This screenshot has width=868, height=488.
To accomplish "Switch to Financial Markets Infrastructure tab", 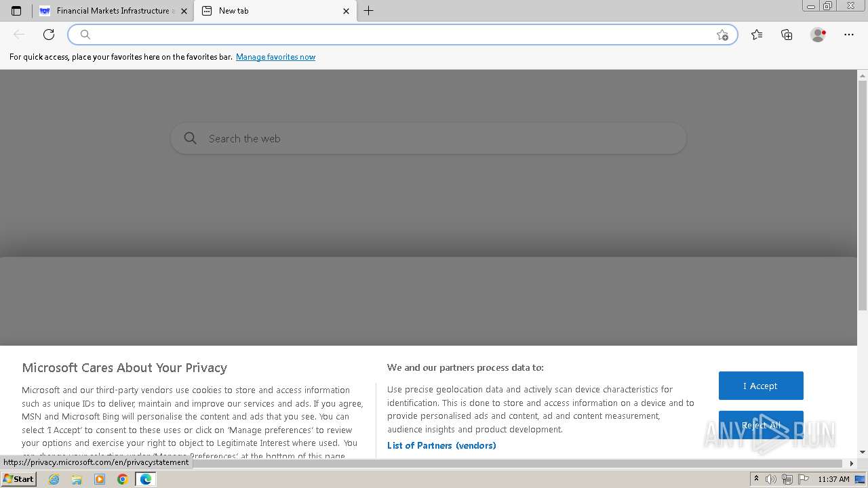I will pos(113,11).
